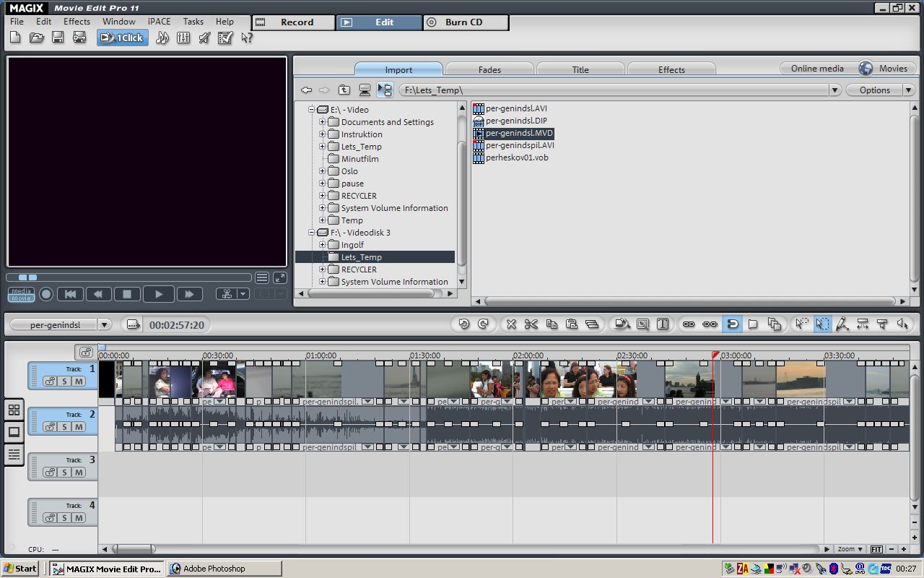The width and height of the screenshot is (924, 578).
Task: Switch to timeline mode icon
Action: pos(14,454)
